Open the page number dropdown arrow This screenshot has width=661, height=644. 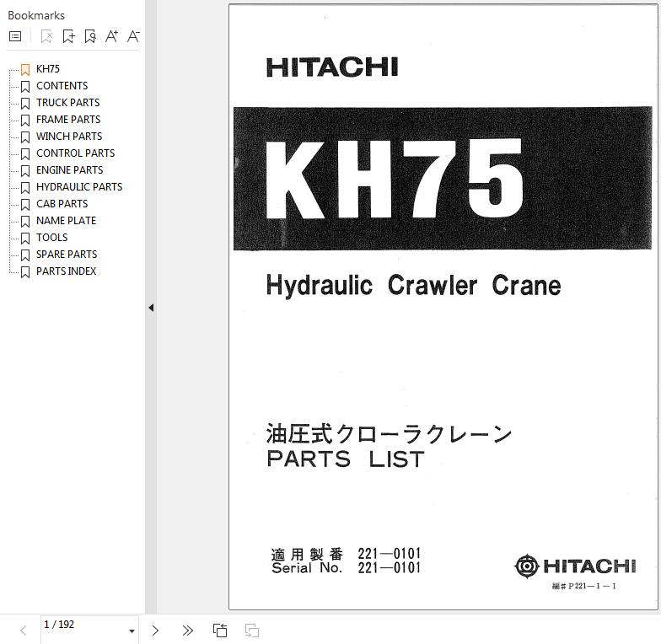[132, 631]
